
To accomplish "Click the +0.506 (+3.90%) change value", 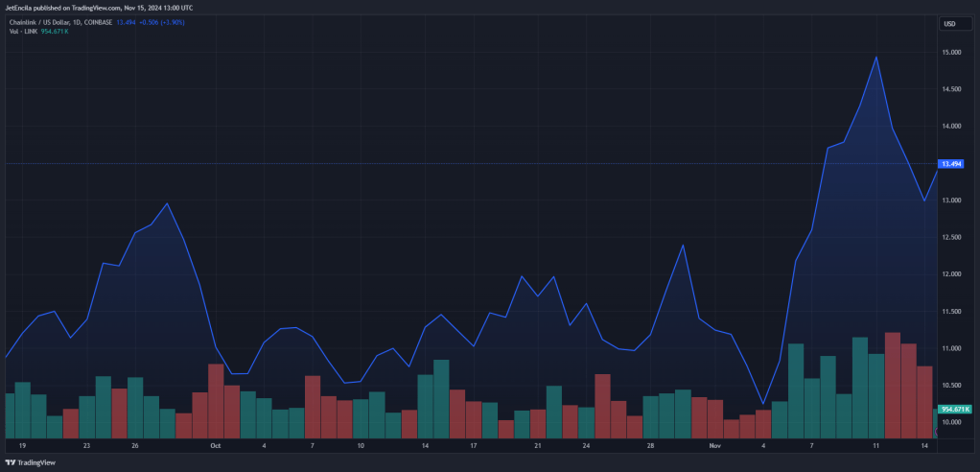I will (x=161, y=22).
